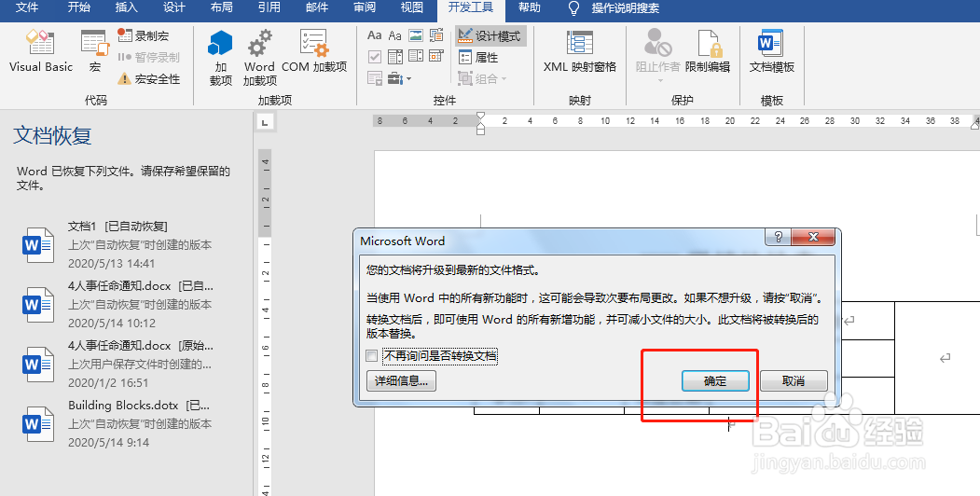Click the tab selector on ruler corner
Image resolution: width=980 pixels, height=496 pixels.
(x=266, y=122)
